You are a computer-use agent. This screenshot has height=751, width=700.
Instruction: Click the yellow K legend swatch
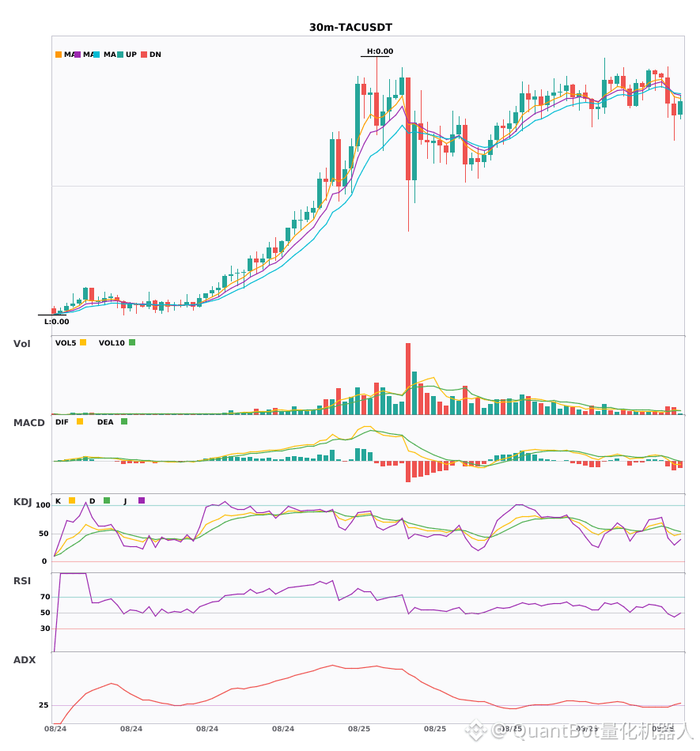72,500
